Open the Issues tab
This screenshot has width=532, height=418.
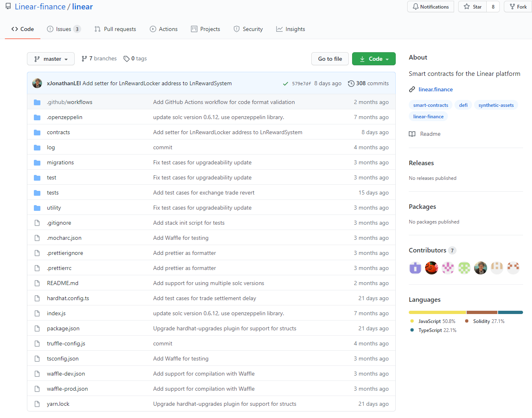tap(64, 29)
